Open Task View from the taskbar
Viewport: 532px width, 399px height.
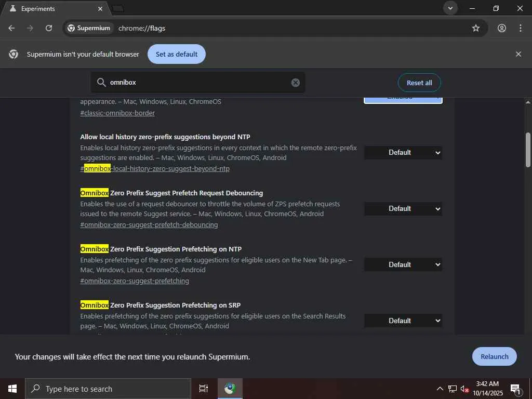coord(204,389)
